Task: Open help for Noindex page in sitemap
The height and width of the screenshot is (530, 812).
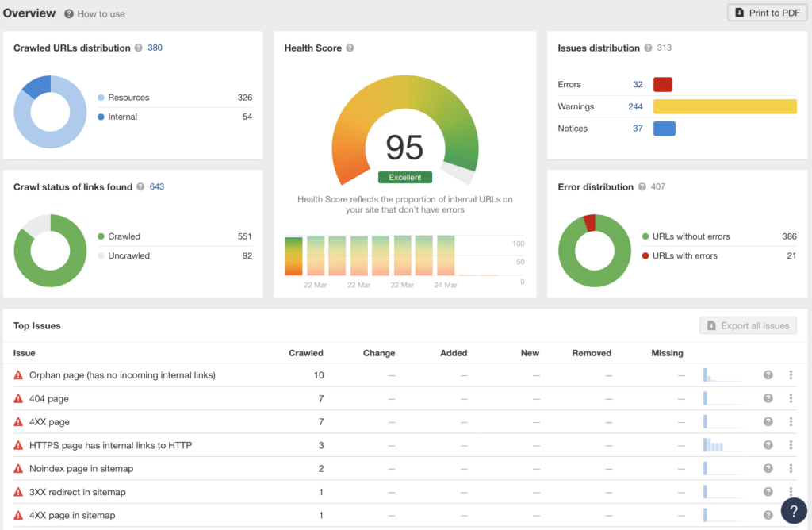Action: (x=768, y=468)
